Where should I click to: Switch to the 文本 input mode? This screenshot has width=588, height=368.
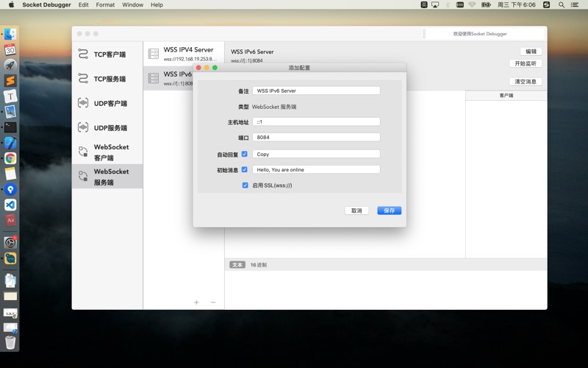pos(237,265)
